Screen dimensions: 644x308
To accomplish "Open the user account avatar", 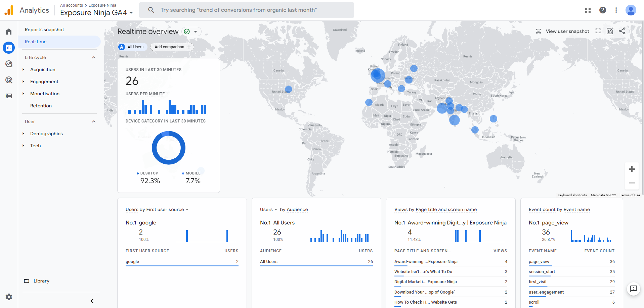I will click(631, 10).
